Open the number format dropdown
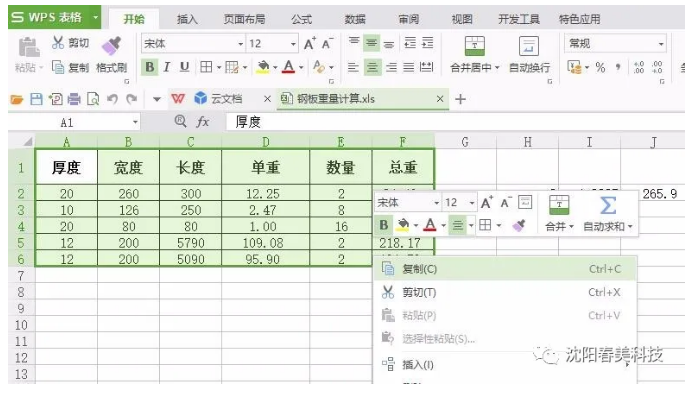This screenshot has height=394, width=692. [x=661, y=44]
